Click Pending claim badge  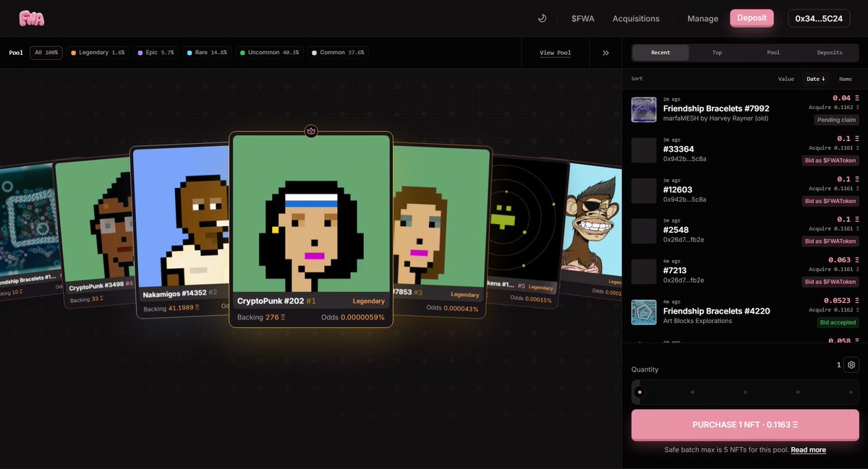pyautogui.click(x=836, y=120)
